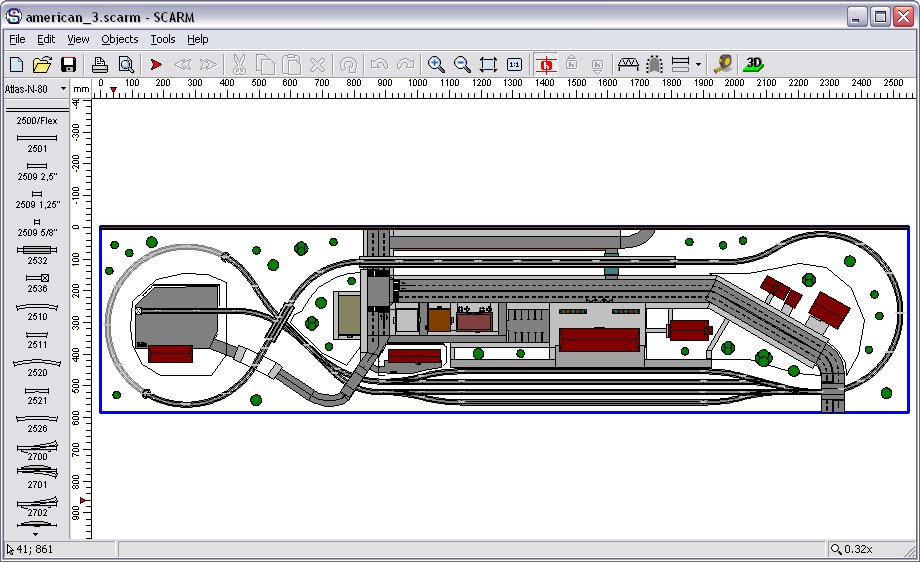Click the next double-arrow icon
920x562 pixels.
coord(208,64)
